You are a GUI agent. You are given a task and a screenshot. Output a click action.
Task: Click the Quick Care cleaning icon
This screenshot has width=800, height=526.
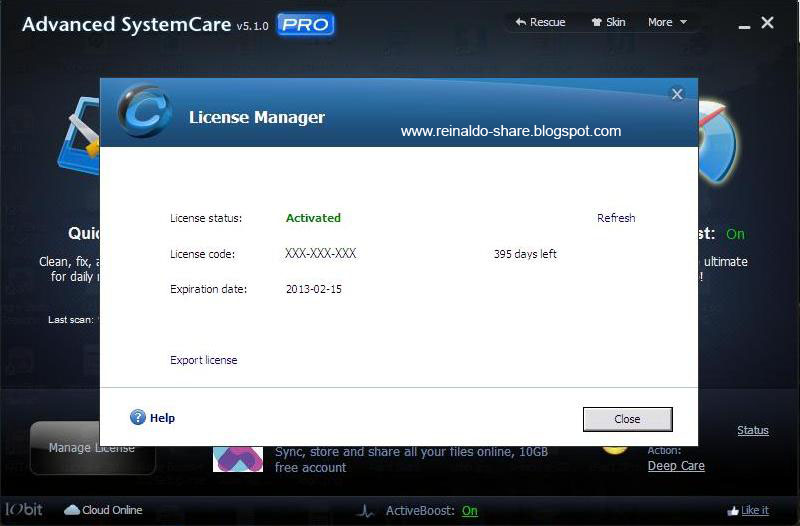[x=79, y=136]
